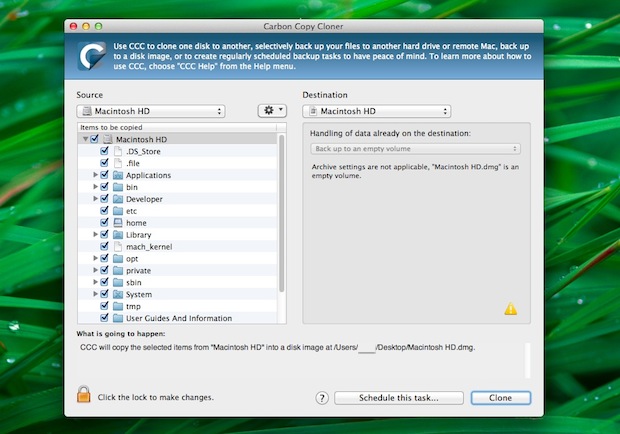Toggle the private folder checkbox

[x=104, y=270]
